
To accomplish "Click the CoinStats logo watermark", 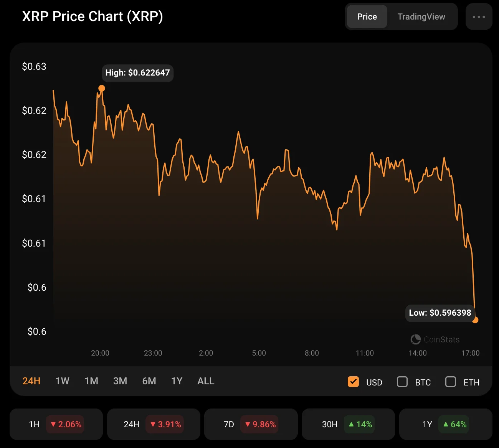I will click(435, 339).
